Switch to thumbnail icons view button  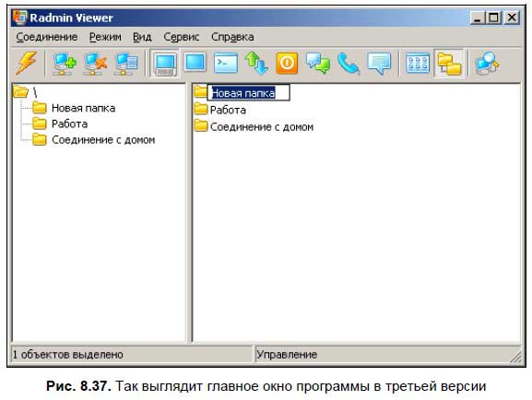[418, 63]
